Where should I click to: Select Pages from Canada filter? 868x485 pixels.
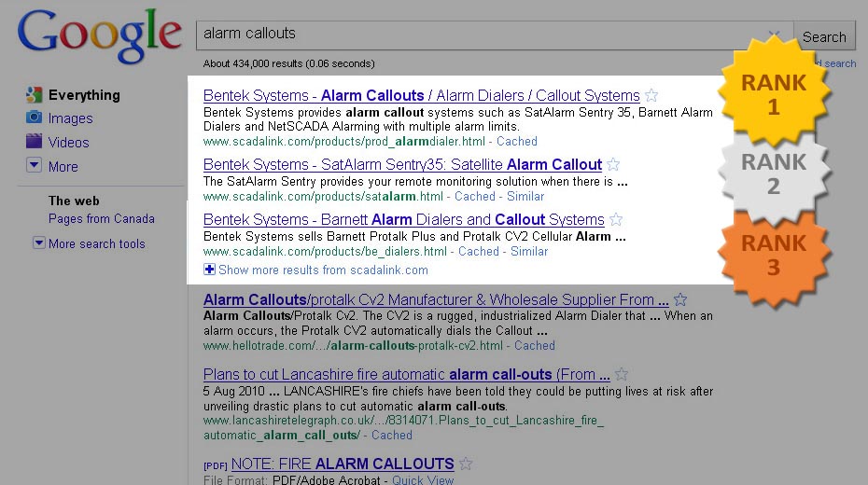pos(102,219)
